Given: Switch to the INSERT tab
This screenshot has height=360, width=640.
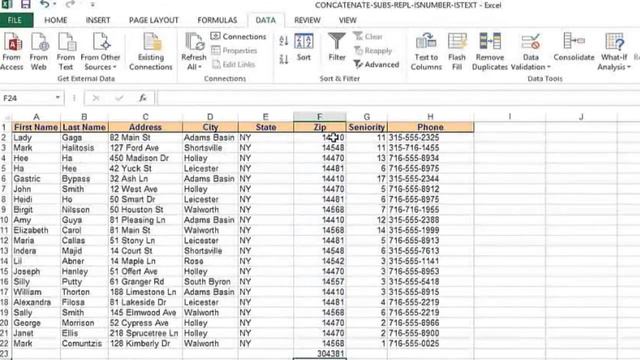Looking at the screenshot, I should pyautogui.click(x=98, y=20).
